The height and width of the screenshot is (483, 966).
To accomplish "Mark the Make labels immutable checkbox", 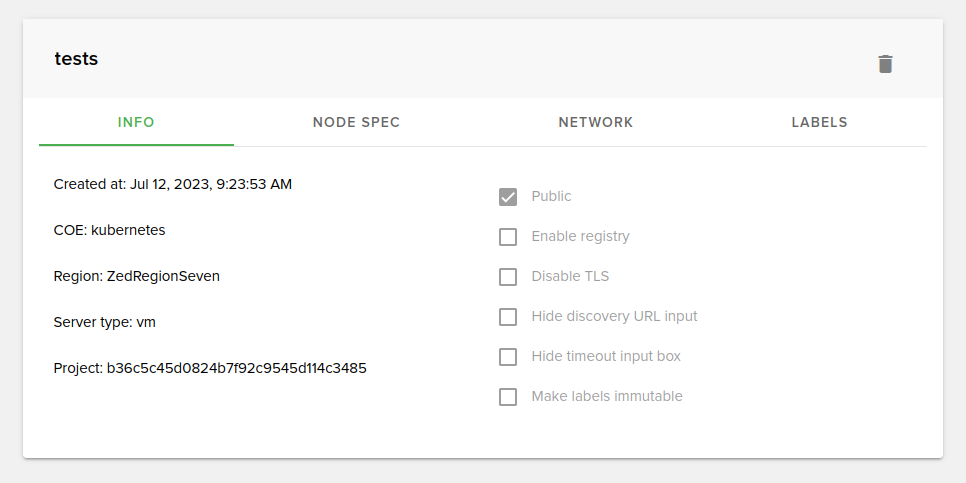I will click(508, 397).
